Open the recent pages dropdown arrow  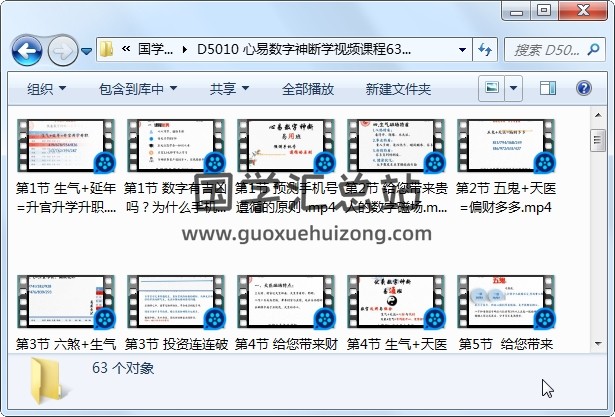88,50
